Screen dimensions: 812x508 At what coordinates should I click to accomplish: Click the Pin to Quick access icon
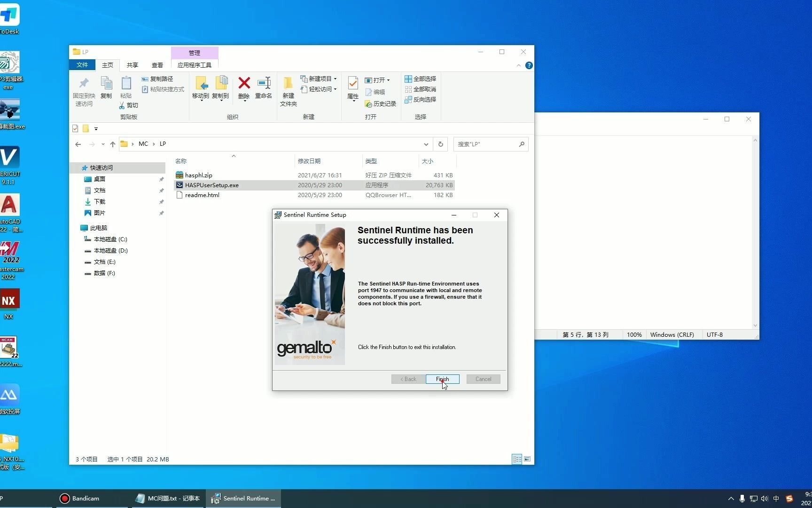click(x=84, y=84)
